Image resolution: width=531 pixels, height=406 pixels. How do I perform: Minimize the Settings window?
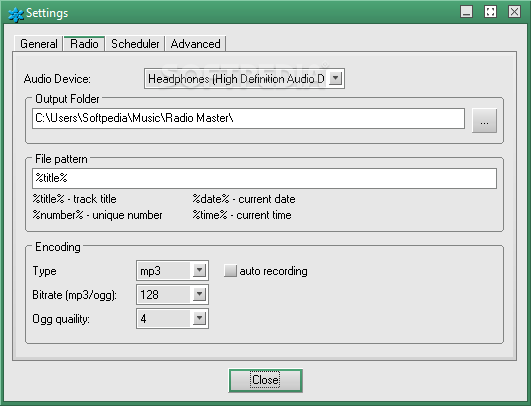[x=466, y=12]
